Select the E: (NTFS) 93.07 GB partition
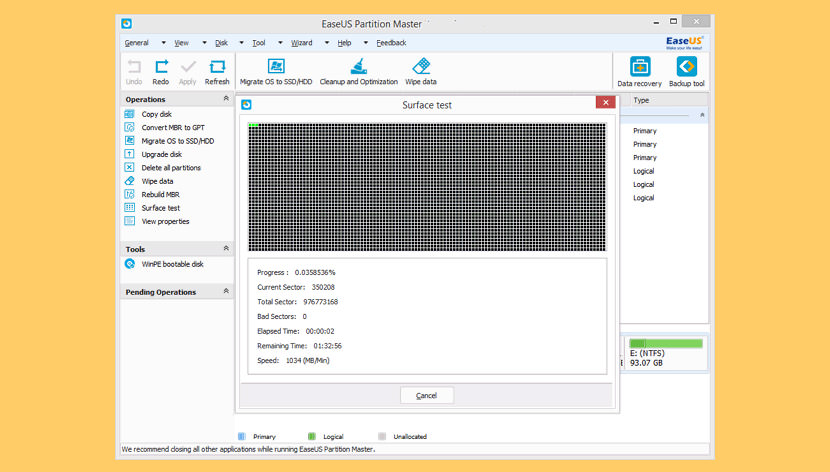830x472 pixels. [x=666, y=353]
